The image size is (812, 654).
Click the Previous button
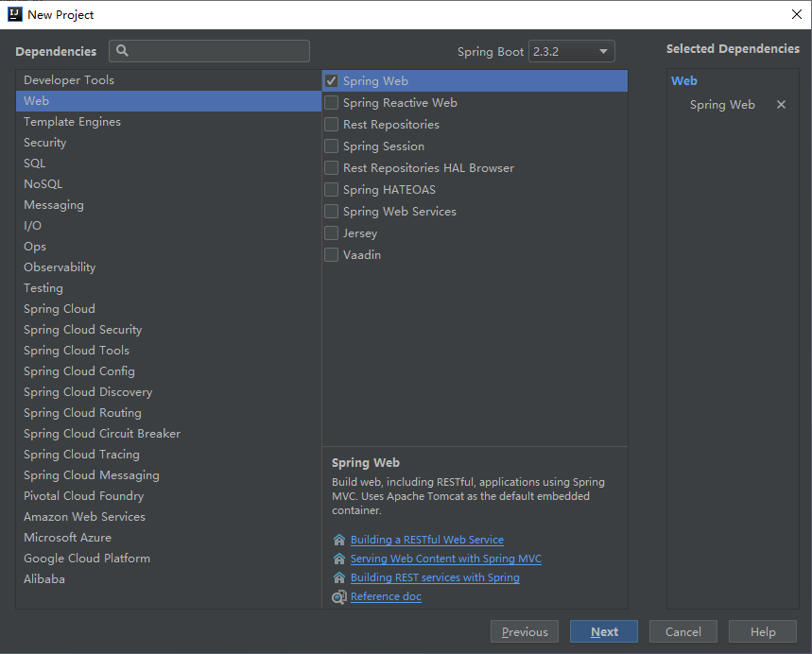524,631
